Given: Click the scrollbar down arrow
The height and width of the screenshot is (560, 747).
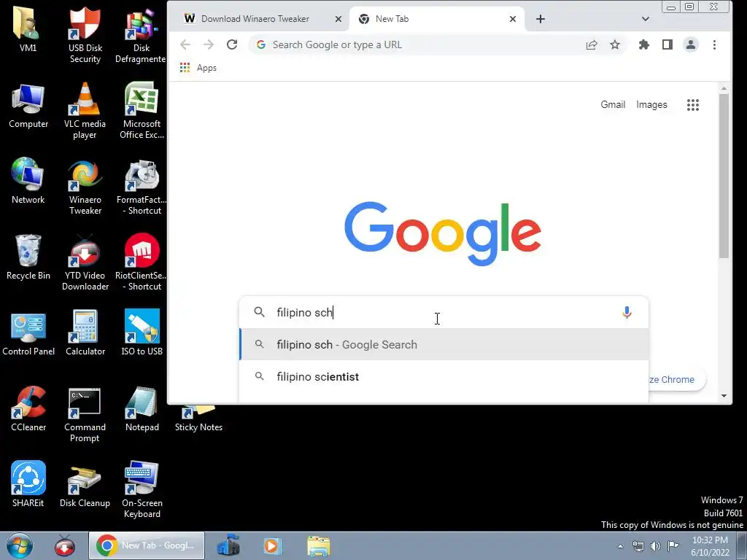Looking at the screenshot, I should [724, 396].
